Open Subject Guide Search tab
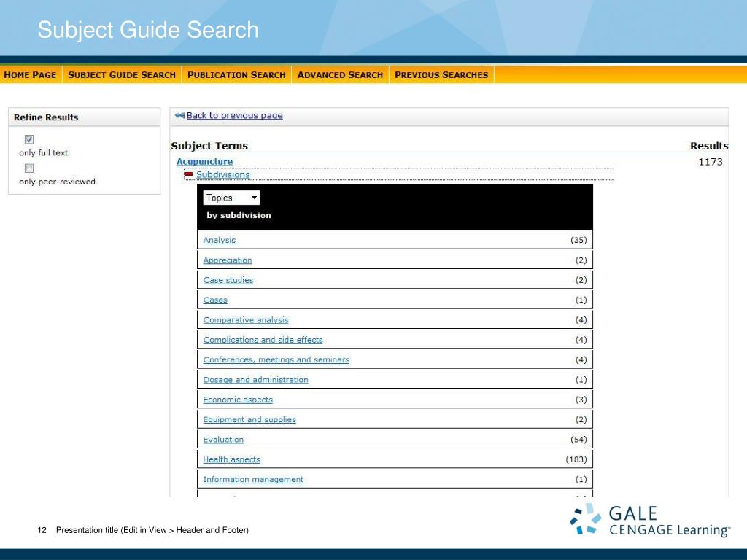 pyautogui.click(x=122, y=75)
